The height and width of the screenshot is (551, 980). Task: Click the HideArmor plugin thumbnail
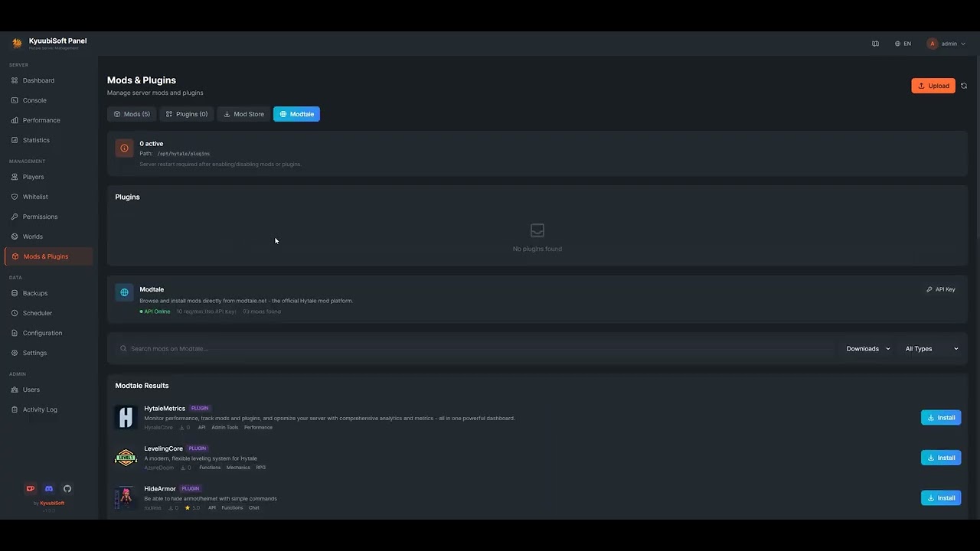[126, 497]
